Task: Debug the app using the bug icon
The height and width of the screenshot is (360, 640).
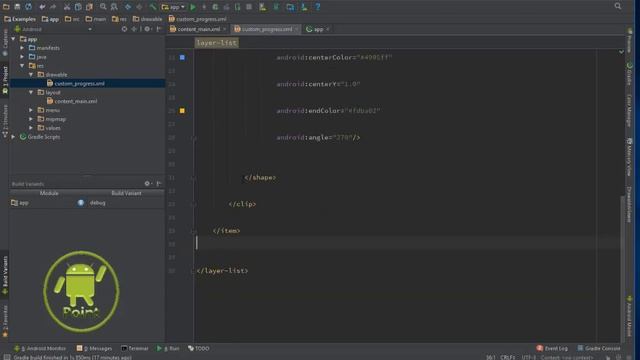Action: [x=215, y=7]
